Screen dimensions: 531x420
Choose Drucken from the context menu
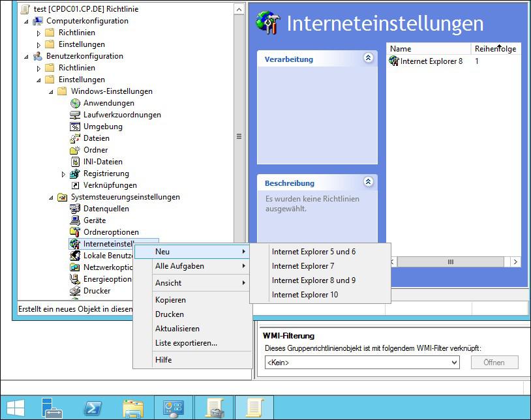click(192, 314)
